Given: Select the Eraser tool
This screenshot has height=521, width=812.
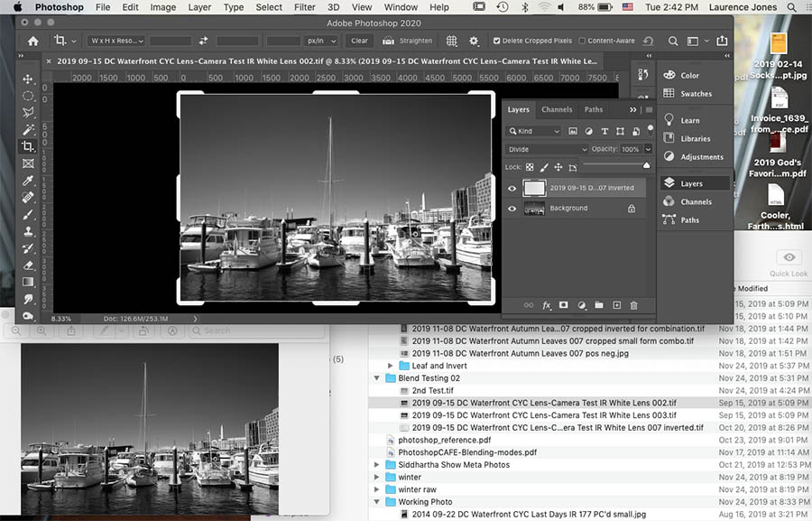Looking at the screenshot, I should point(28,265).
